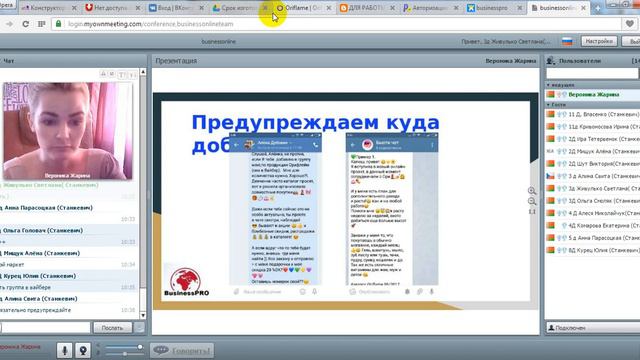Screen dimensions: 640x360
Task: Click the first chat toolbar icon
Action: tap(103, 74)
